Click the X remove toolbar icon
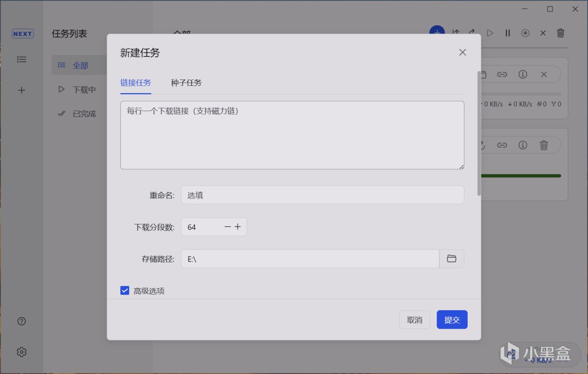 (x=543, y=33)
